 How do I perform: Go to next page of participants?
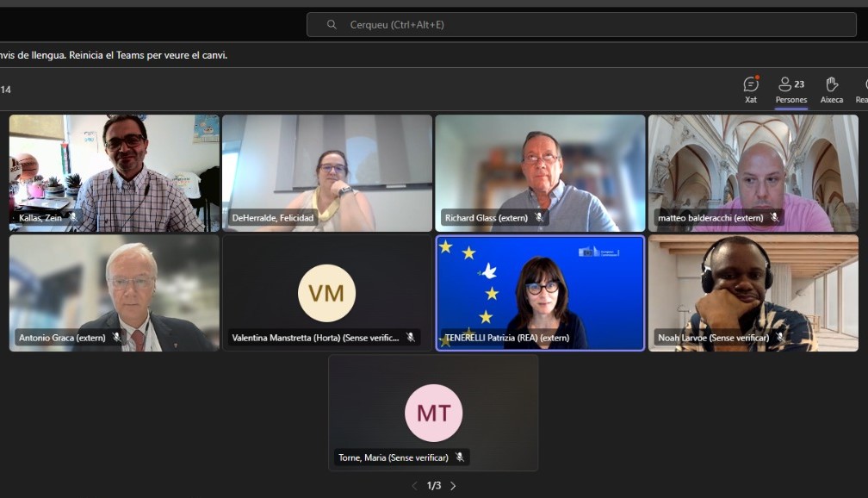(x=453, y=486)
